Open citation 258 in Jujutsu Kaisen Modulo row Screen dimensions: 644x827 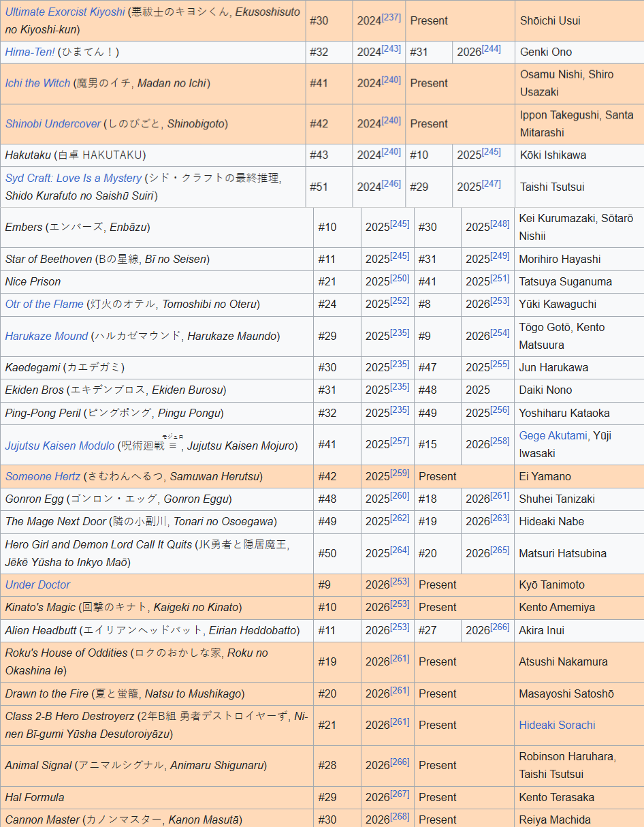pos(500,441)
